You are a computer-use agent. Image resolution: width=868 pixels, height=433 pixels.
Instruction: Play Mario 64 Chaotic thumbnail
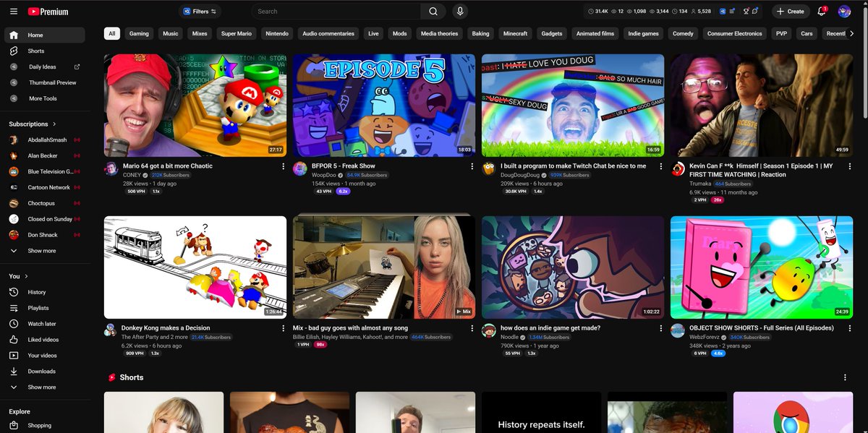tap(195, 106)
